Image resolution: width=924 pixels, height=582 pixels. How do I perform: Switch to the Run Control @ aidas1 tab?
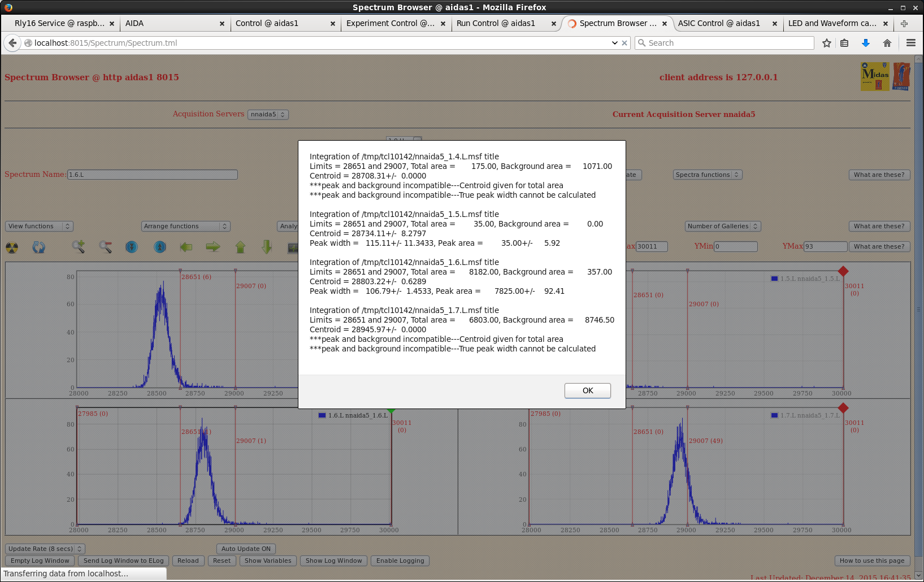[496, 23]
